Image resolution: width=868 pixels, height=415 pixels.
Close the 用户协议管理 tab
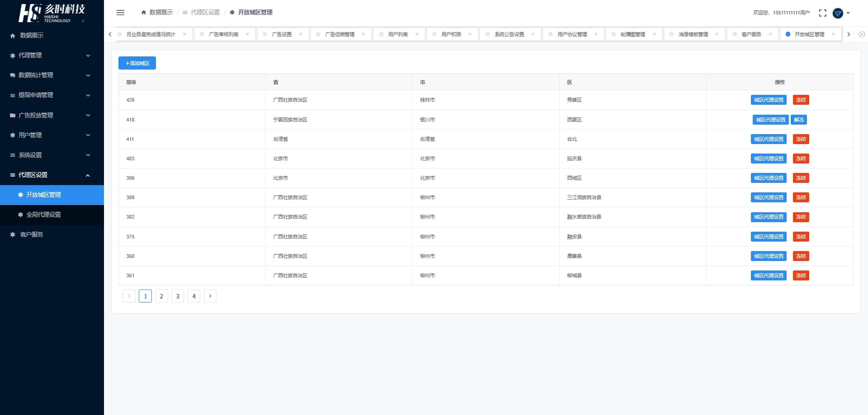coord(596,34)
